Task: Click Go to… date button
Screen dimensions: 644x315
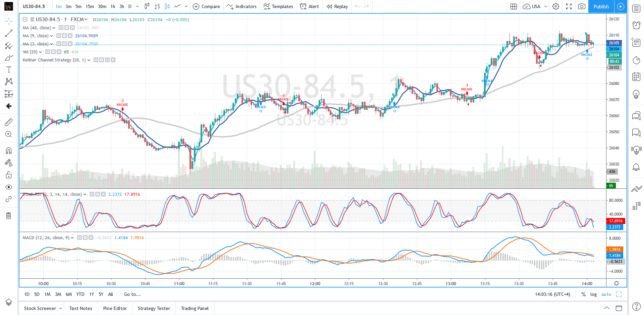Action: [x=132, y=294]
